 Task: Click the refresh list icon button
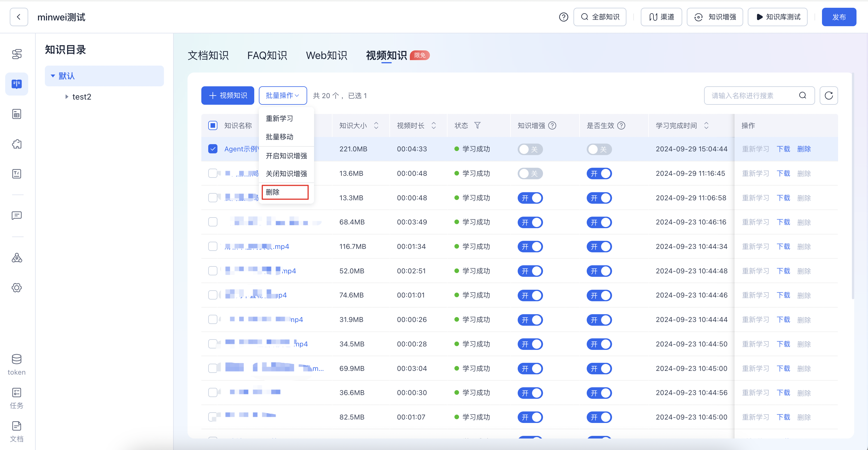(x=829, y=96)
